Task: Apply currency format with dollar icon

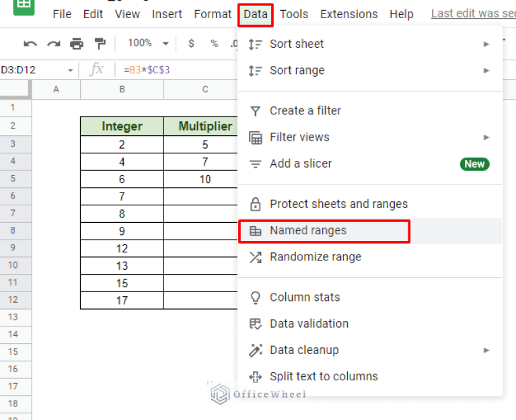Action: pyautogui.click(x=191, y=44)
